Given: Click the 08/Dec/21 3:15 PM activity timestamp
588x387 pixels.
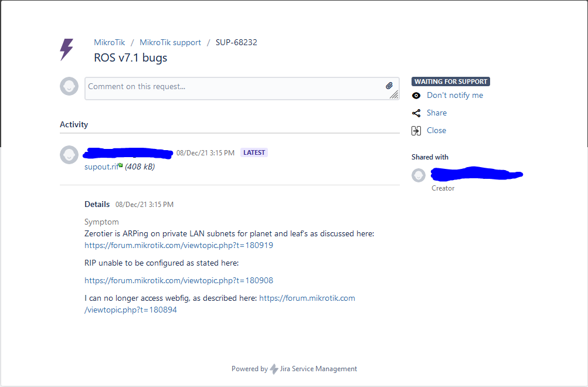Looking at the screenshot, I should (x=206, y=153).
